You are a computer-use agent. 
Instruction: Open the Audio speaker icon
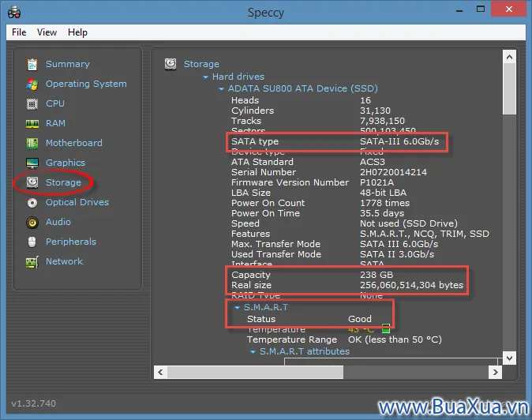(32, 222)
